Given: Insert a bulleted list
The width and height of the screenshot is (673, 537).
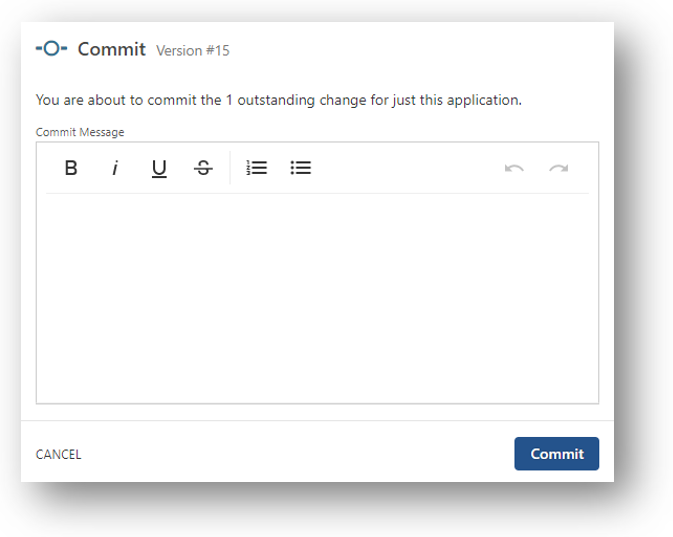Looking at the screenshot, I should (301, 168).
